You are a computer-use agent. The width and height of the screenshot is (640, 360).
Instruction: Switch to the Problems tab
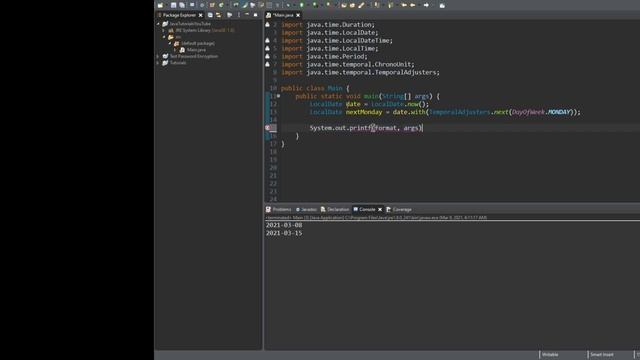coord(278,209)
